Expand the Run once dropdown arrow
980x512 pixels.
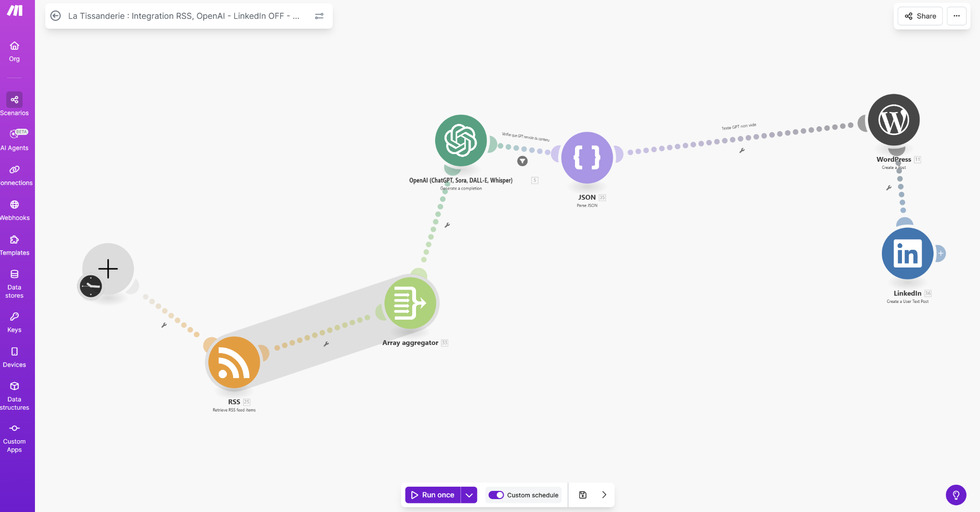469,495
